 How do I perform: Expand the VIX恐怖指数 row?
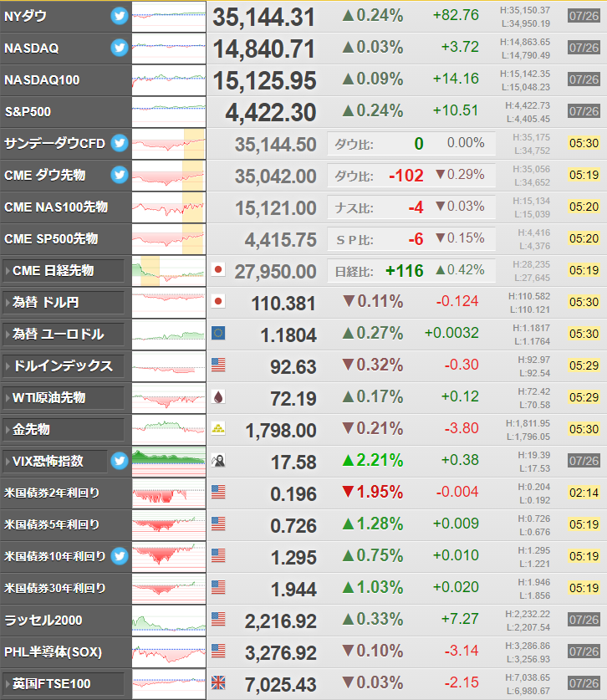(55, 461)
